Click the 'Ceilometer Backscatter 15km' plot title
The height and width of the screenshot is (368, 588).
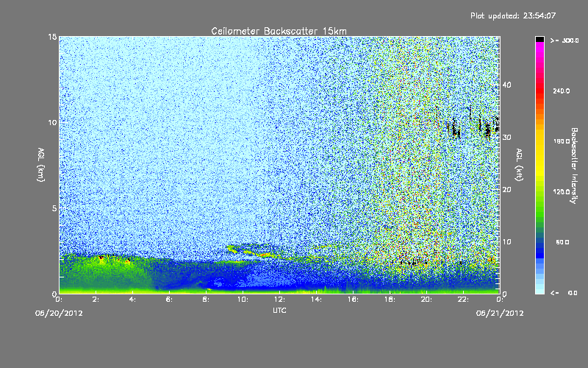click(279, 31)
